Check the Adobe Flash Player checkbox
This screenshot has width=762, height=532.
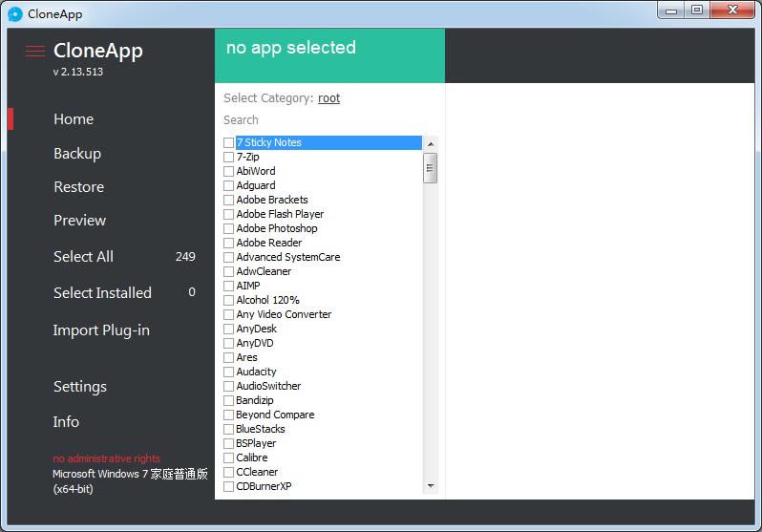click(228, 214)
